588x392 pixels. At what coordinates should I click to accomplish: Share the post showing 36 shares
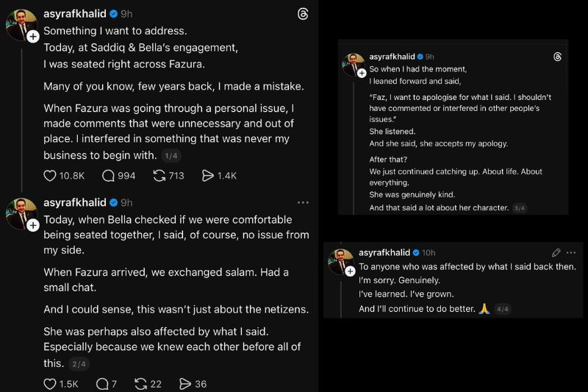[x=186, y=384]
